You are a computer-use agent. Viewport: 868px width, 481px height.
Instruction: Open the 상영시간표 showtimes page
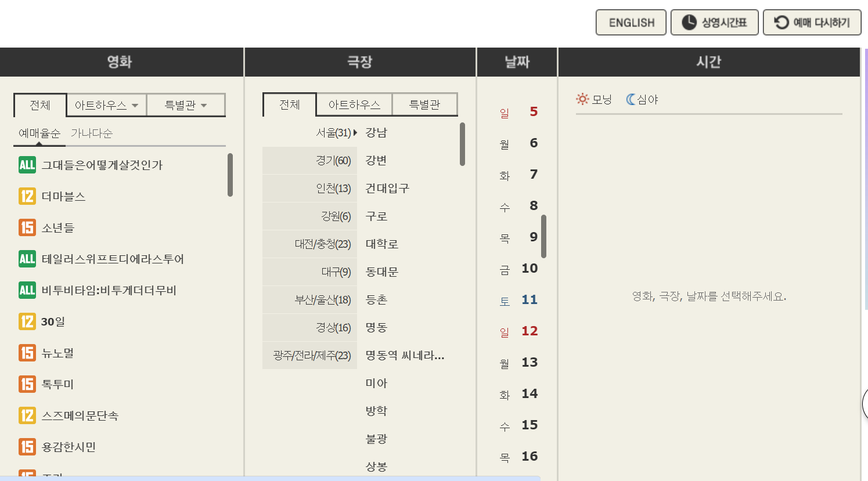715,23
